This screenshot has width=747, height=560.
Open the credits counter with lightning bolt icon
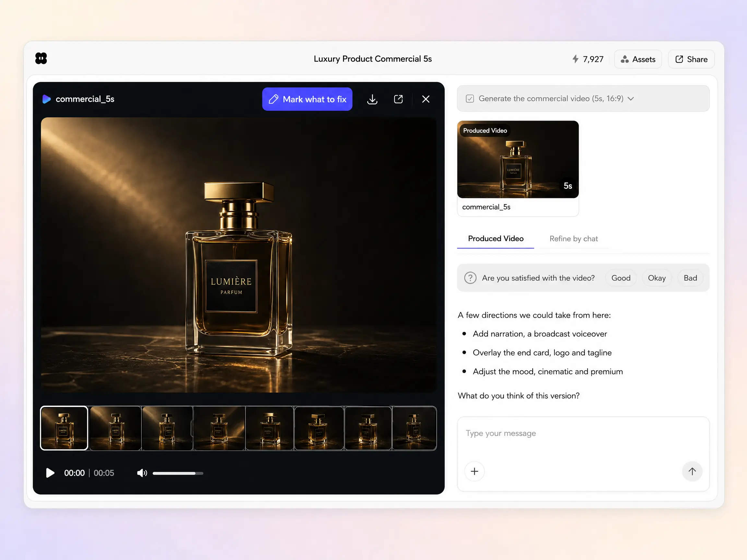coord(588,59)
